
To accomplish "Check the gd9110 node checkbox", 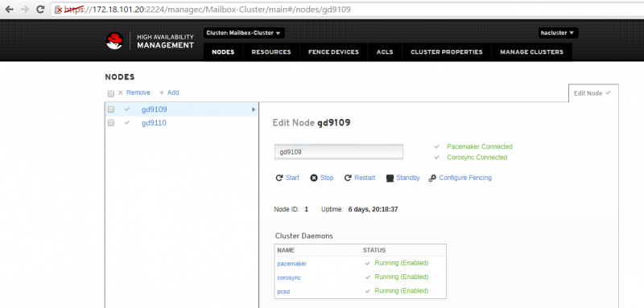I will coord(110,122).
